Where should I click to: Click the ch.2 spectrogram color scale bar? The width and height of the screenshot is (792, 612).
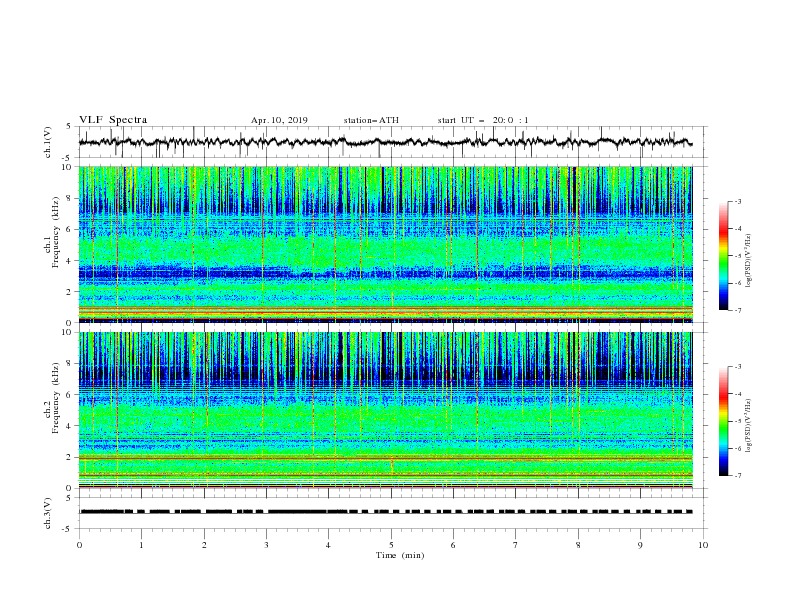(x=723, y=421)
